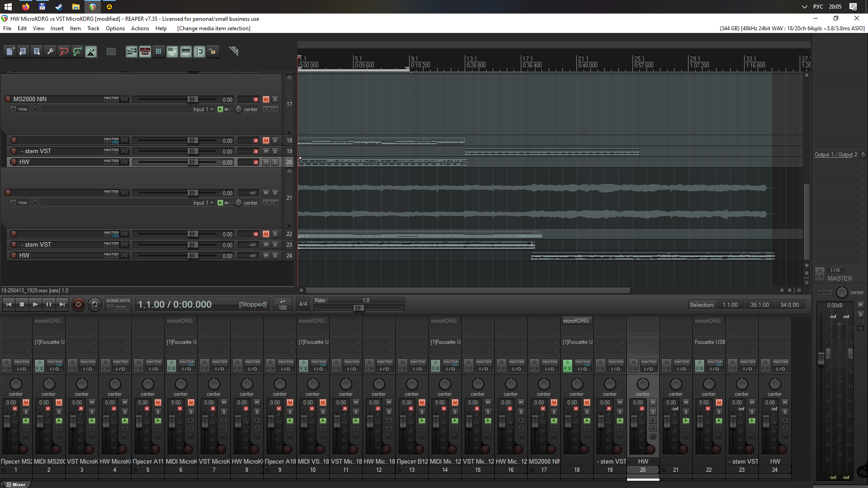The height and width of the screenshot is (488, 868).
Task: Toggle the snap ruler toolbar icon
Action: coord(185,52)
